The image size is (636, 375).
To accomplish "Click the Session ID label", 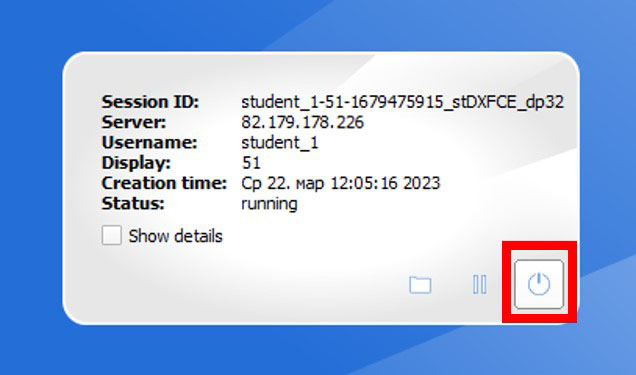I will [x=150, y=102].
